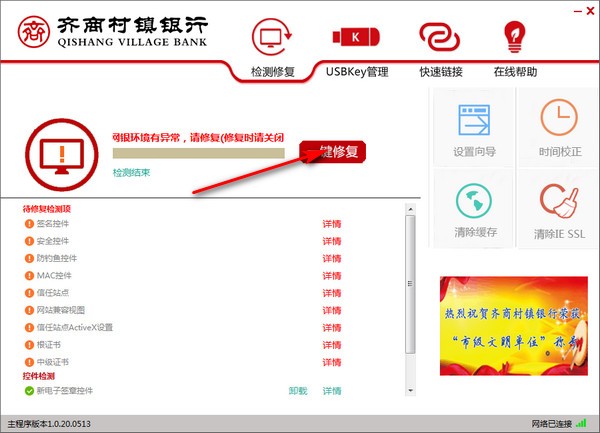Click warning icon beside 网站兼容视图

tap(29, 310)
